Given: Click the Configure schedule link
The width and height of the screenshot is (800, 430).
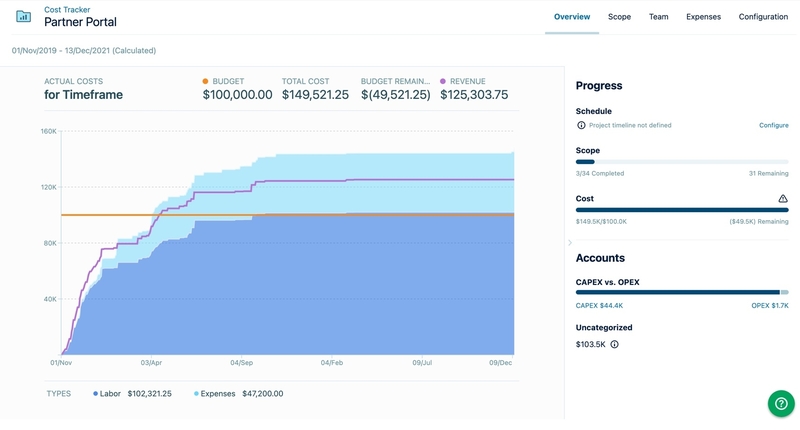Looking at the screenshot, I should [773, 125].
